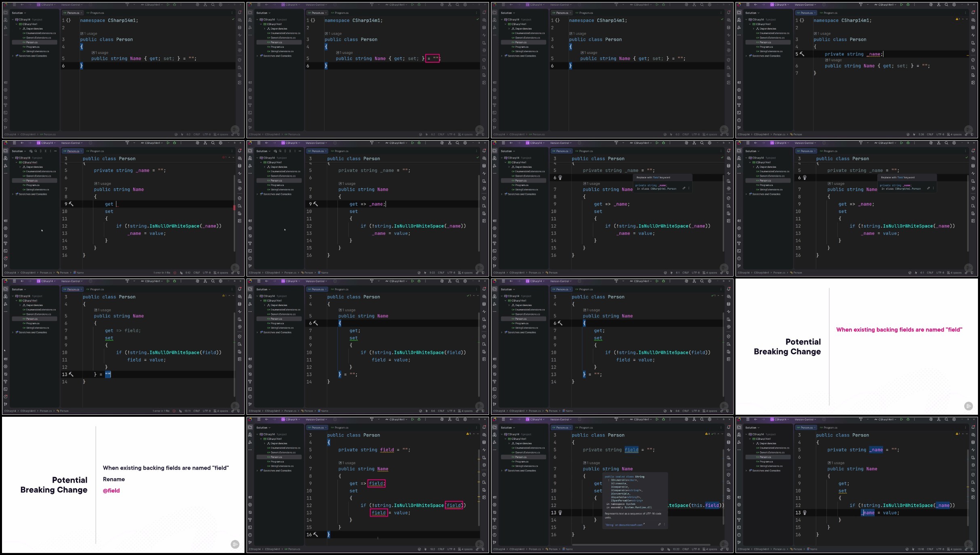
Task: Click 'Name' breadcrumb in the String tooltip frame
Action: coord(568,549)
